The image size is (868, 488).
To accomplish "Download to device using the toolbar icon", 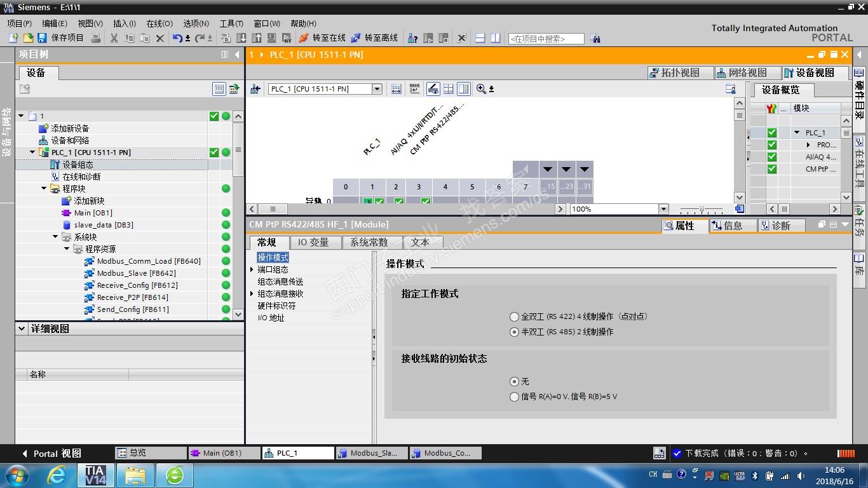I will 241,38.
